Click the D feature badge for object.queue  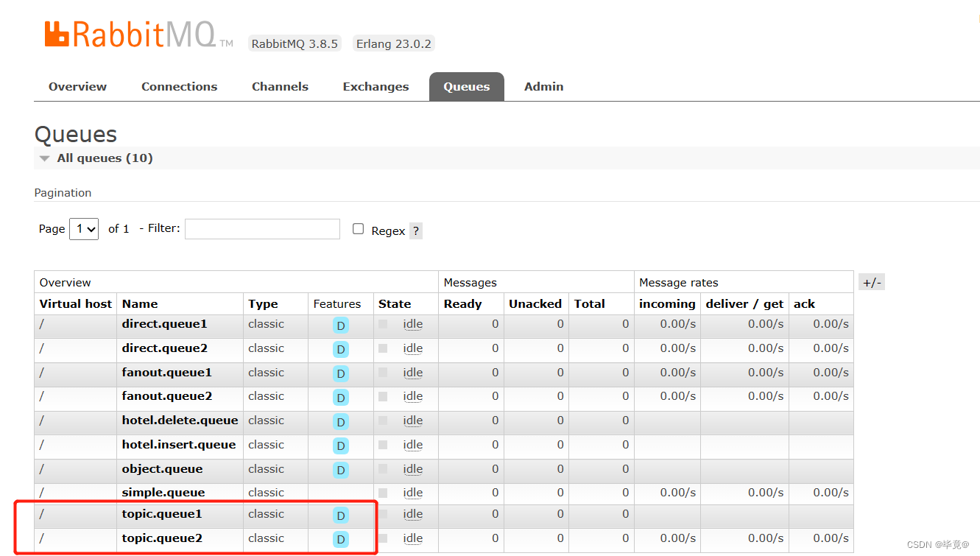(341, 471)
